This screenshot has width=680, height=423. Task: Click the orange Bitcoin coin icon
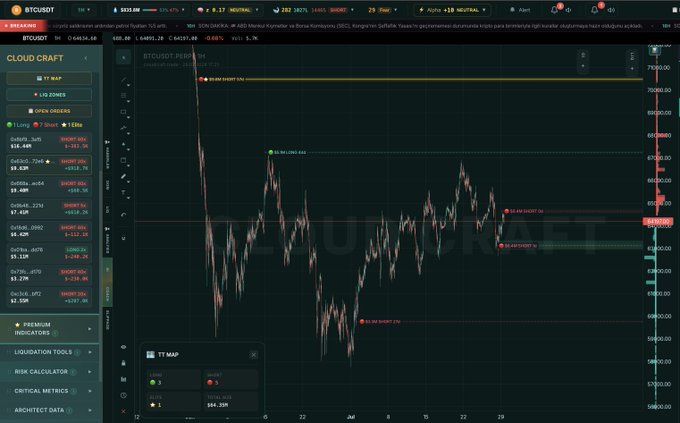click(16, 10)
